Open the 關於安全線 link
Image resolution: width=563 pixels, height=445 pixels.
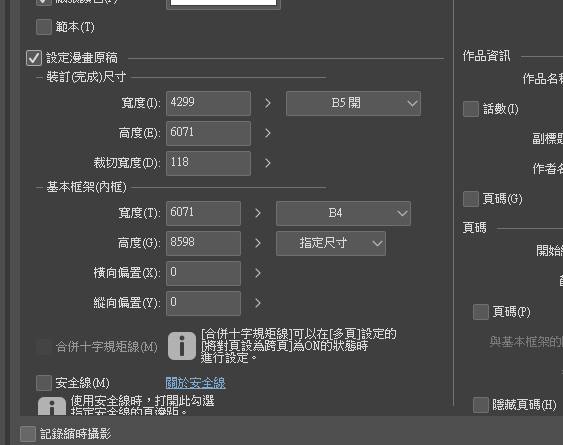(x=196, y=383)
